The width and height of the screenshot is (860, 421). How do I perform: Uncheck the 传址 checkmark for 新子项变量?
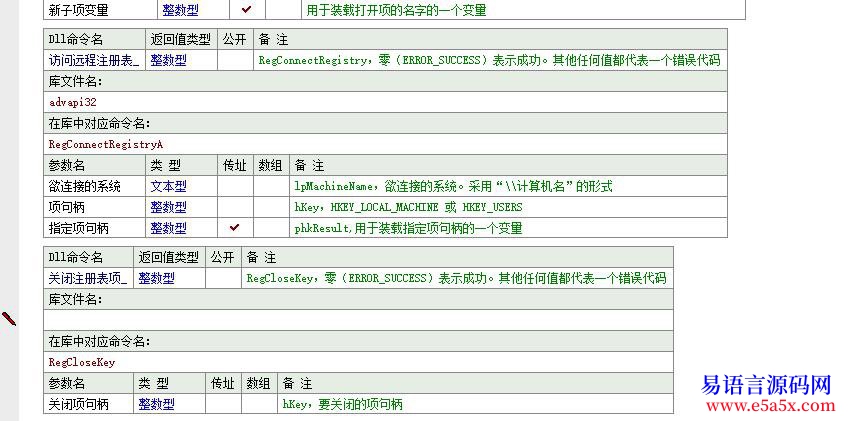pyautogui.click(x=246, y=9)
